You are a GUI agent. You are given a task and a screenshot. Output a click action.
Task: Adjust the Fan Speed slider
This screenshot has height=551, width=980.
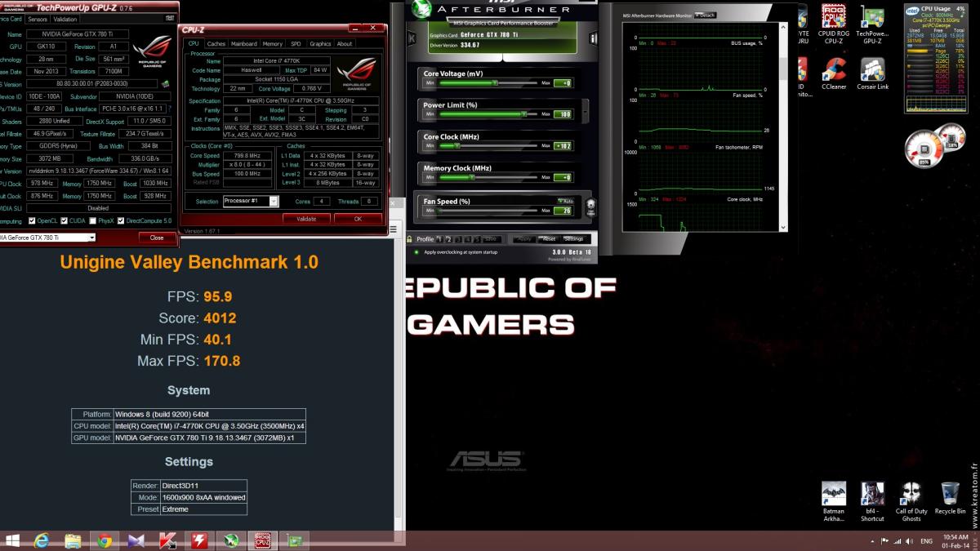click(488, 211)
